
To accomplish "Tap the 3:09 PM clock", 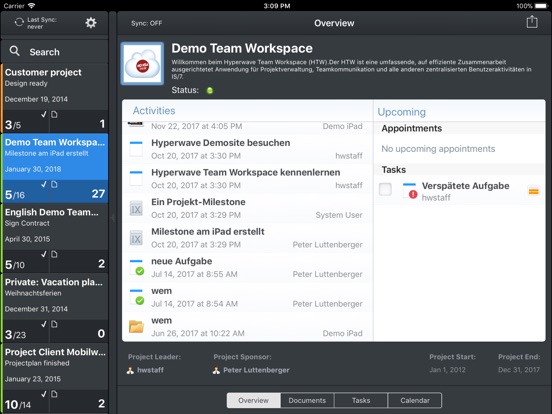I will click(277, 6).
